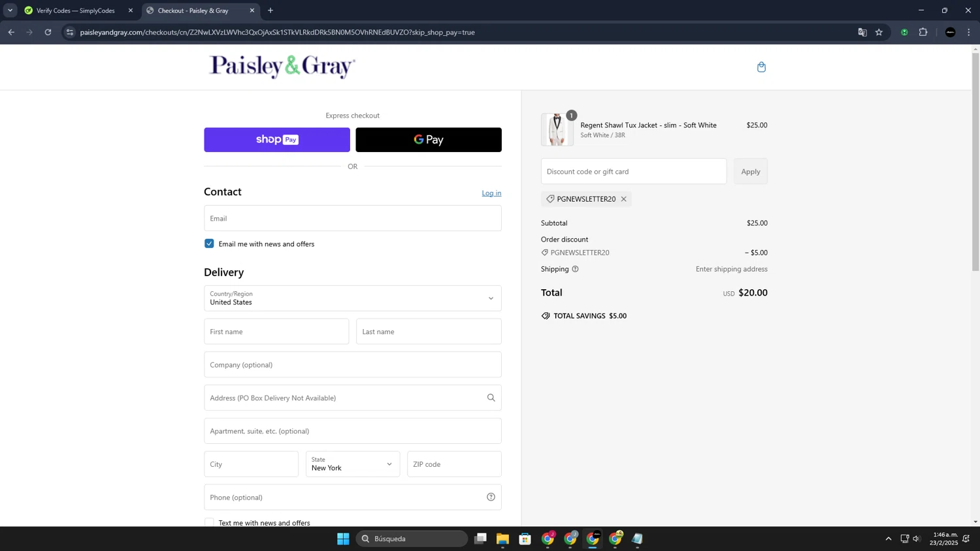Click the Email input field
Image resolution: width=980 pixels, height=551 pixels.
pyautogui.click(x=352, y=218)
